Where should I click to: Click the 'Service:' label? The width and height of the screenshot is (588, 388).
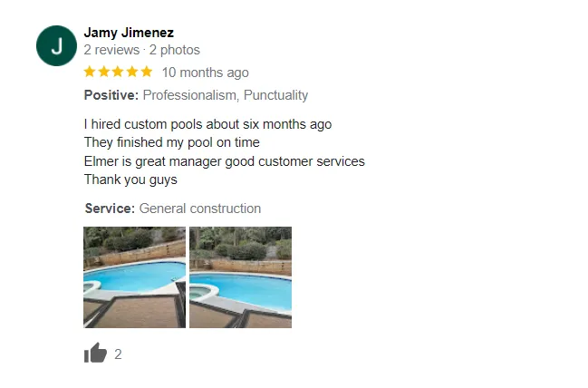(110, 209)
